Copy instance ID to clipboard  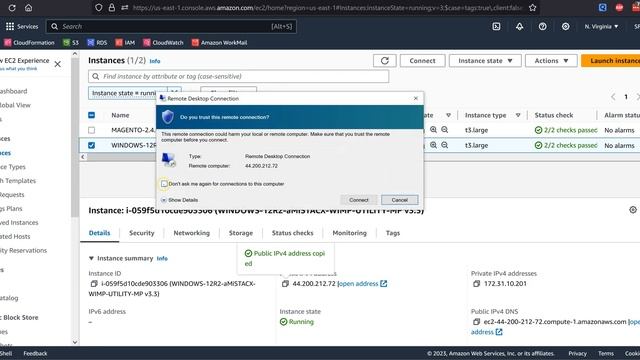[93, 283]
